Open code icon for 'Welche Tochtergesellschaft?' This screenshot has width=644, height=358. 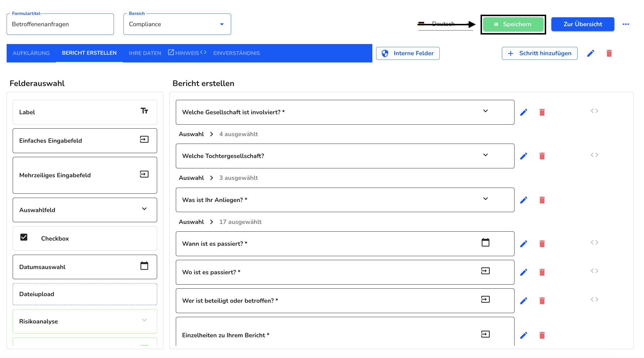[x=595, y=155]
